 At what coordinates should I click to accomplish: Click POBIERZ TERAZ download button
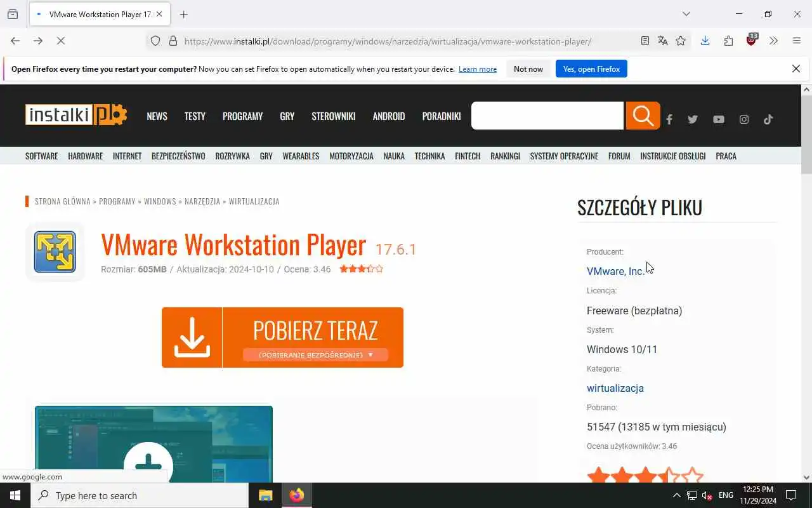click(x=282, y=337)
